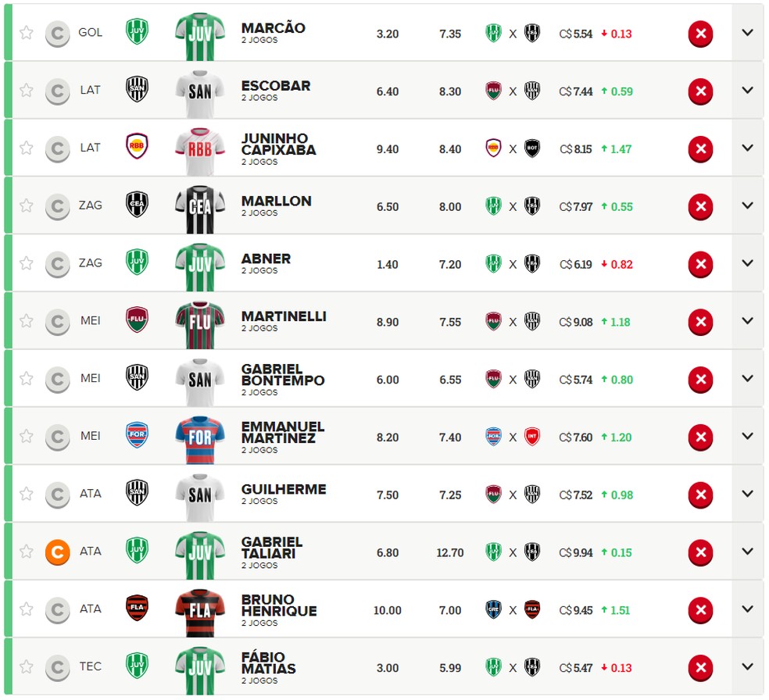Open Gabriel Bontempo player name
The image size is (769, 700).
283,374
